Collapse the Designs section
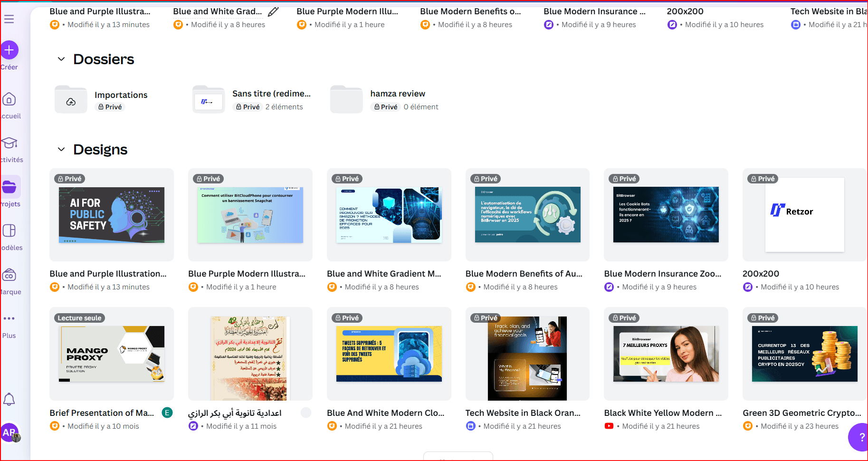This screenshot has width=868, height=461. pos(61,150)
